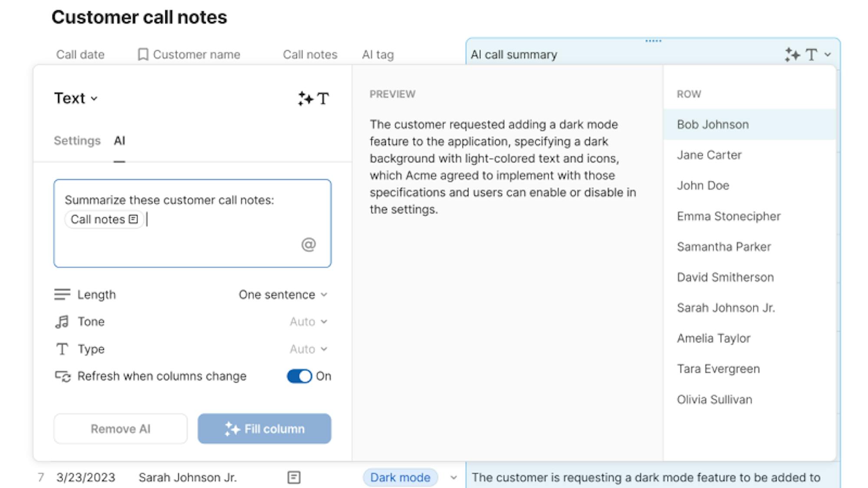
Task: Click the sparkle icon in AI call summary header
Action: pyautogui.click(x=792, y=55)
